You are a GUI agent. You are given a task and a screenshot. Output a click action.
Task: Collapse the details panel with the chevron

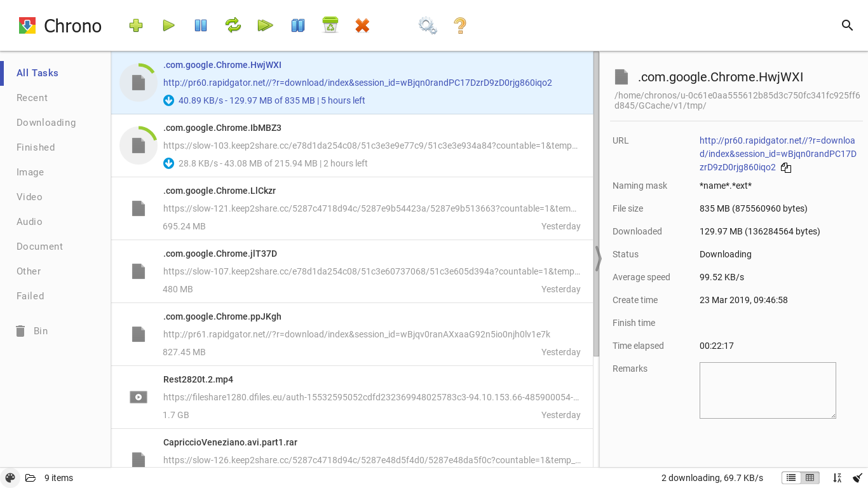[x=598, y=259]
